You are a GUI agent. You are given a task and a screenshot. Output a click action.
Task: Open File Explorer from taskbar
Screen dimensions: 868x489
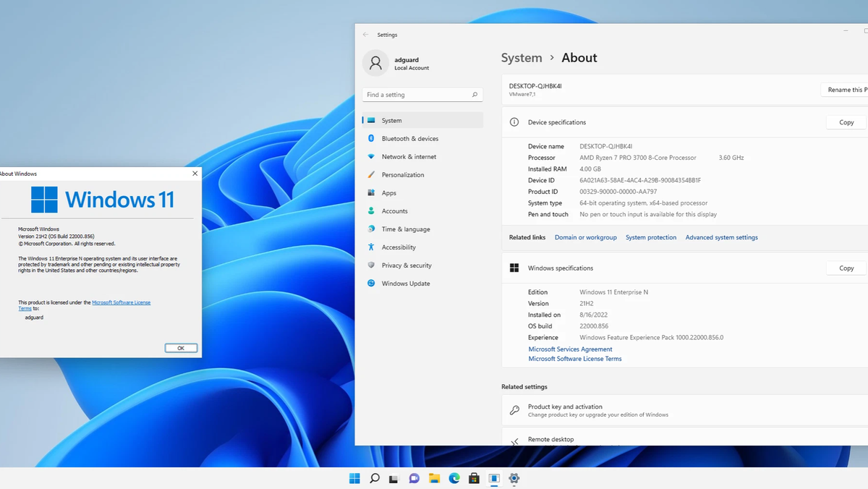click(434, 478)
